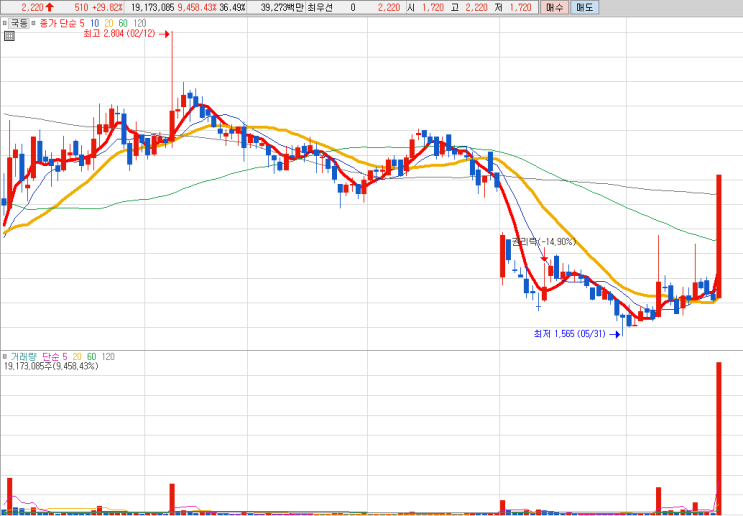Toggle the square before 거래량 label
Screen dimensions: 743x516
click(x=5, y=356)
